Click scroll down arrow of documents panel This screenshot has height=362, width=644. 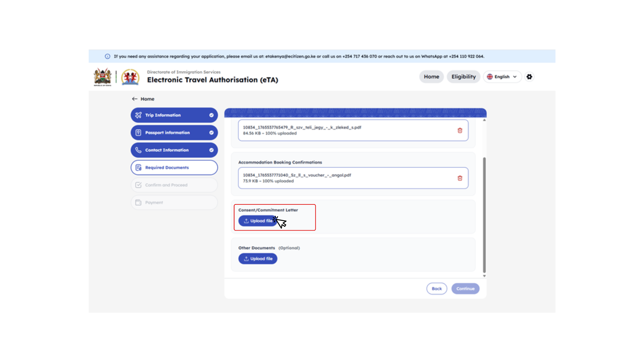[484, 276]
